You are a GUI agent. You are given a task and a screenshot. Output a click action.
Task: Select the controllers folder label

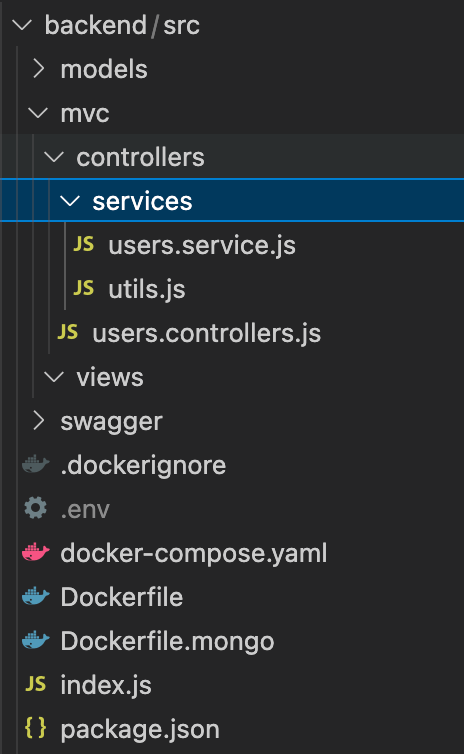(x=140, y=157)
